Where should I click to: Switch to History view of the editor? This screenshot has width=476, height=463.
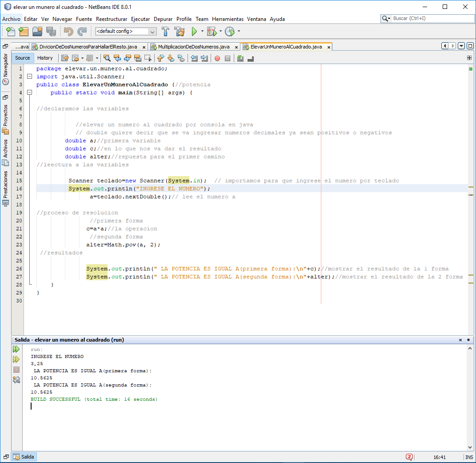click(45, 58)
